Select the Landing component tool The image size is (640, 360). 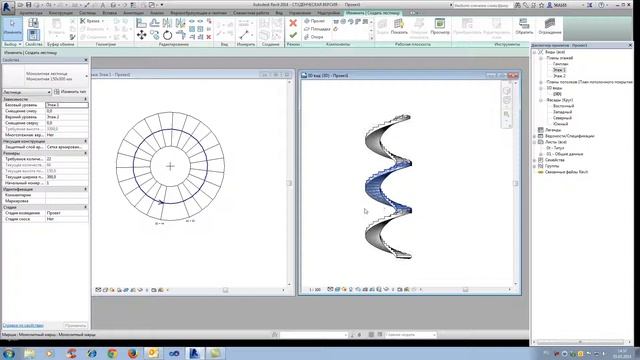point(317,29)
